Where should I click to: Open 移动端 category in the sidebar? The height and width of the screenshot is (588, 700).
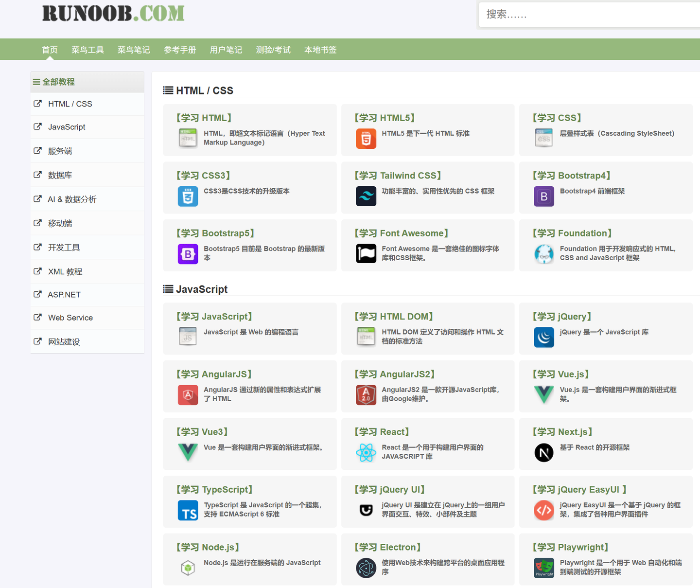click(87, 223)
